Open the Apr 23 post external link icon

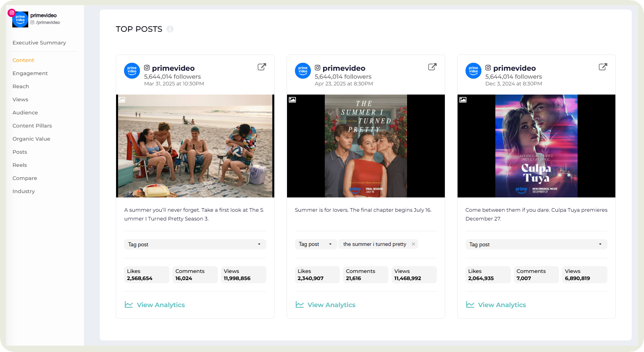(x=432, y=67)
